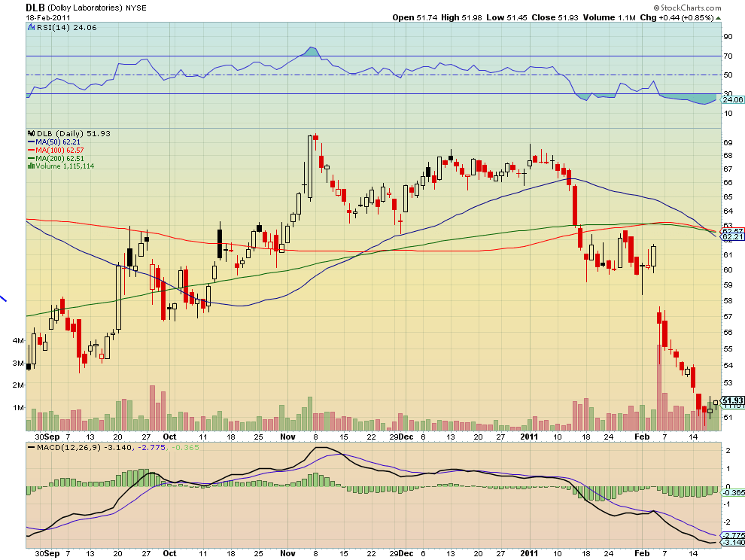Image resolution: width=745 pixels, height=560 pixels.
Task: Click the 69 price axis label
Action: tap(728, 142)
